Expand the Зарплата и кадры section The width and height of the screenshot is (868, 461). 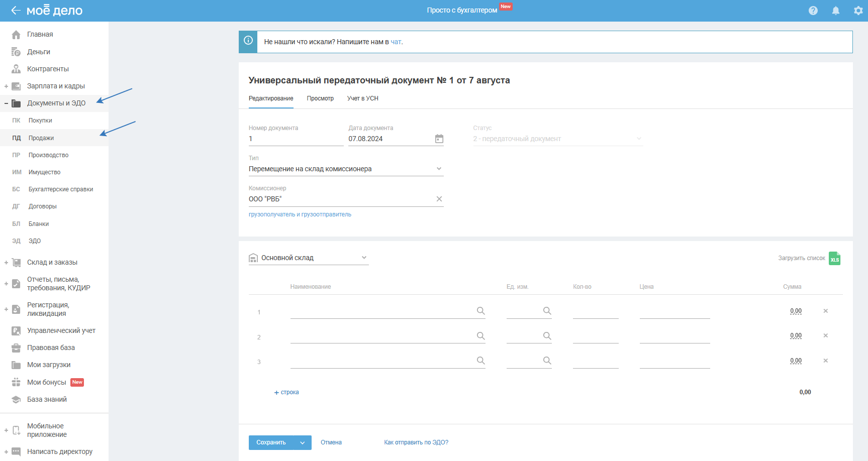(6, 86)
